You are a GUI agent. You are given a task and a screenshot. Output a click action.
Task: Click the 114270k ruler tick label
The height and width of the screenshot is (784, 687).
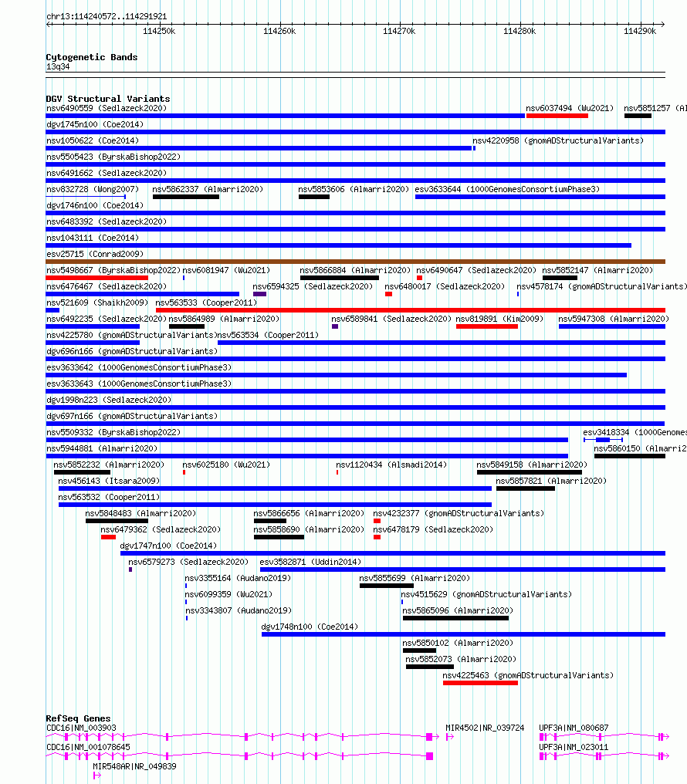pyautogui.click(x=399, y=31)
